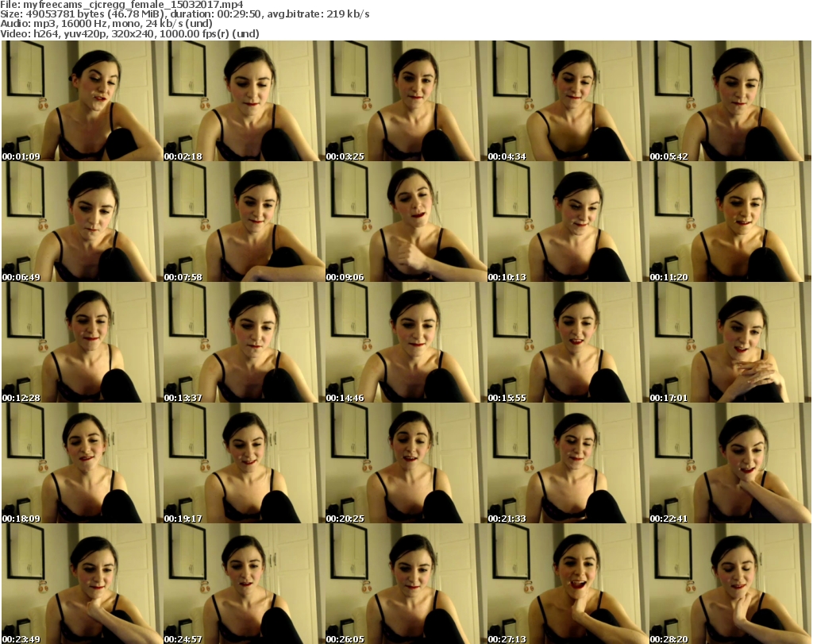Screen dimensions: 813x644
Task: Select the thumbnail frame at 00:12:28
Action: point(82,342)
